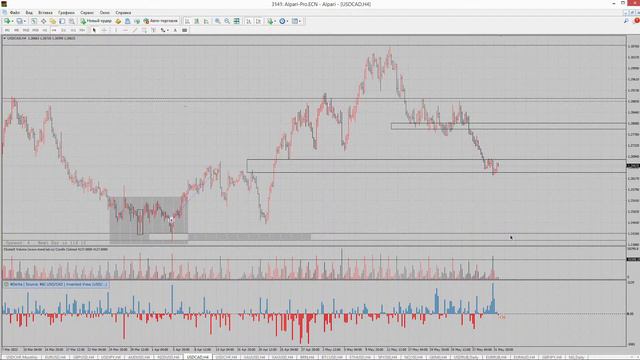Switch chart to bar chart view
The image size is (640, 360).
click(x=187, y=21)
